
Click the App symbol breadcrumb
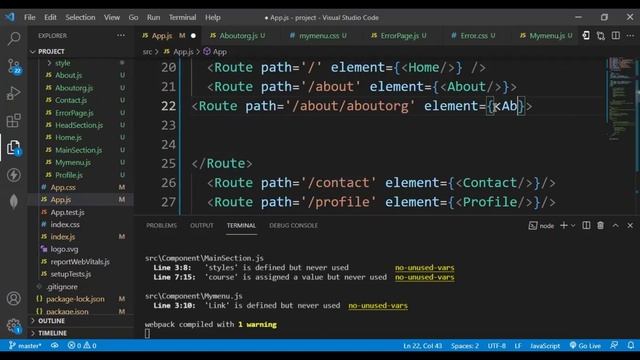pos(215,52)
